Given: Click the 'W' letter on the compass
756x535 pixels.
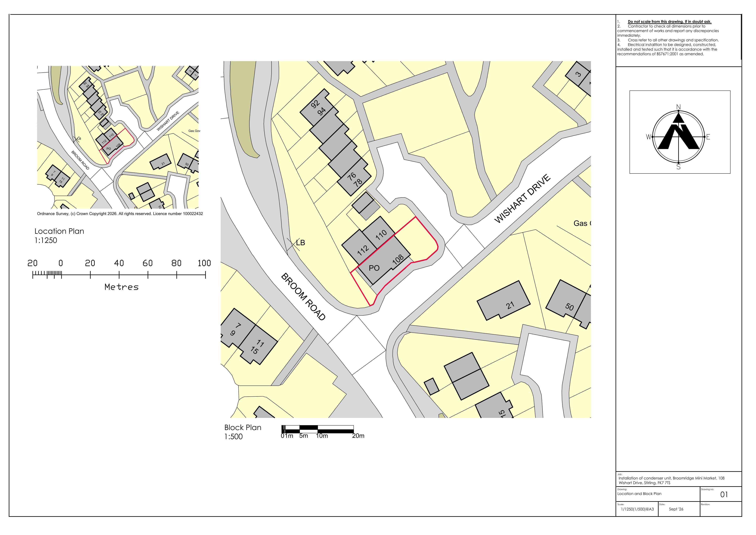Looking at the screenshot, I should tap(649, 137).
